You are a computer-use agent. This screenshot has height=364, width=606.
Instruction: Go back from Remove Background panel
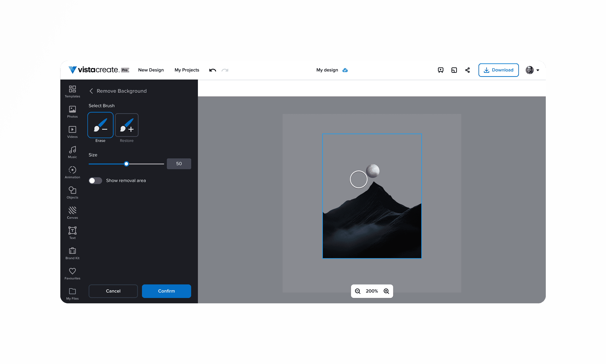tap(91, 91)
